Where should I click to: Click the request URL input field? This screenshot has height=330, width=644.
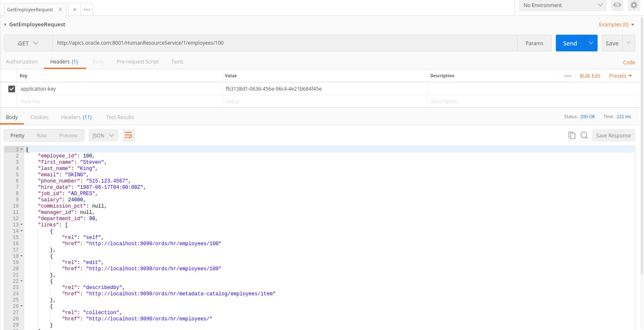pyautogui.click(x=284, y=43)
